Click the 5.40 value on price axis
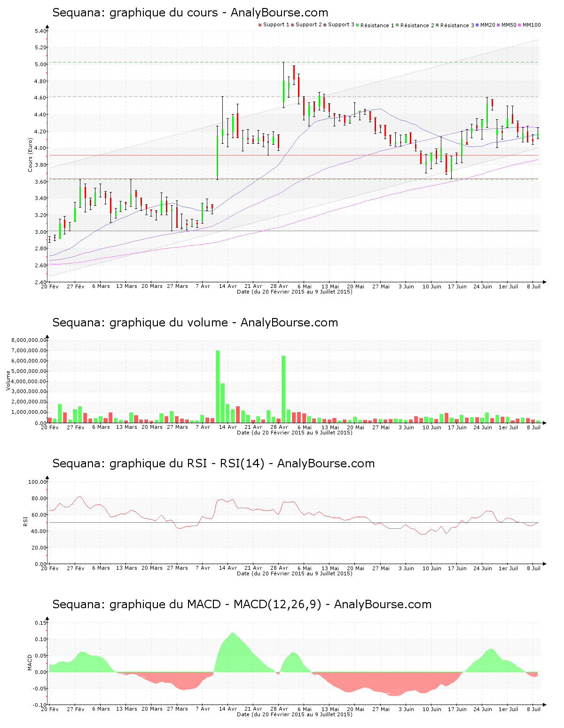This screenshot has width=564, height=728. (40, 31)
